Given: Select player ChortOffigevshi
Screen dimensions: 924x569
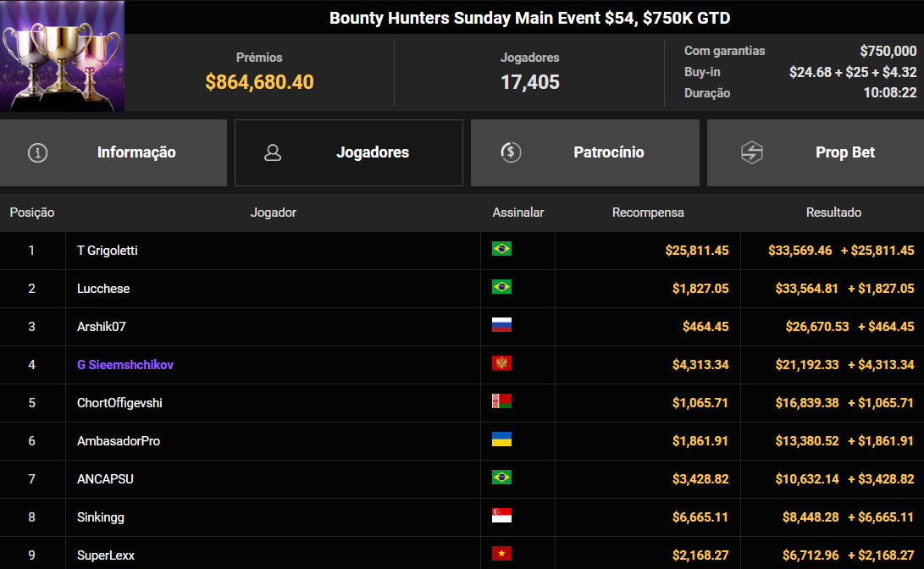Looking at the screenshot, I should tap(119, 403).
